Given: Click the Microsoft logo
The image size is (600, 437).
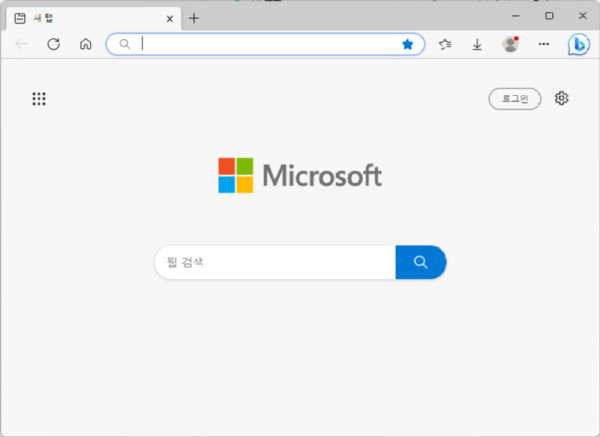Looking at the screenshot, I should pyautogui.click(x=300, y=175).
